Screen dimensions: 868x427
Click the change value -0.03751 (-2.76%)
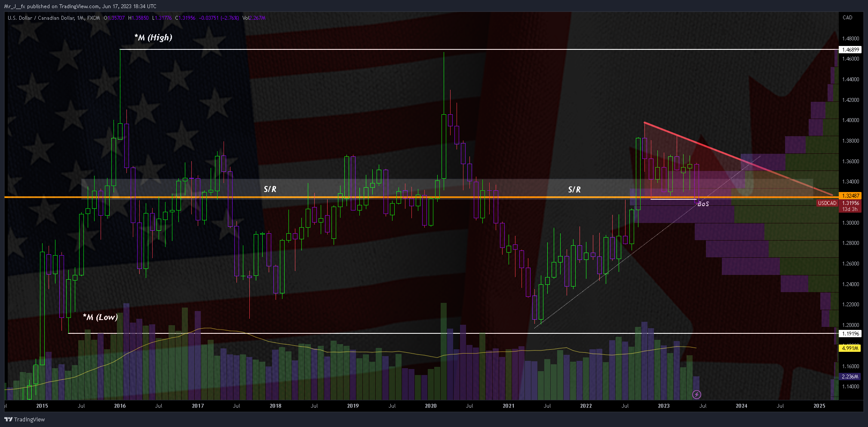click(x=219, y=18)
